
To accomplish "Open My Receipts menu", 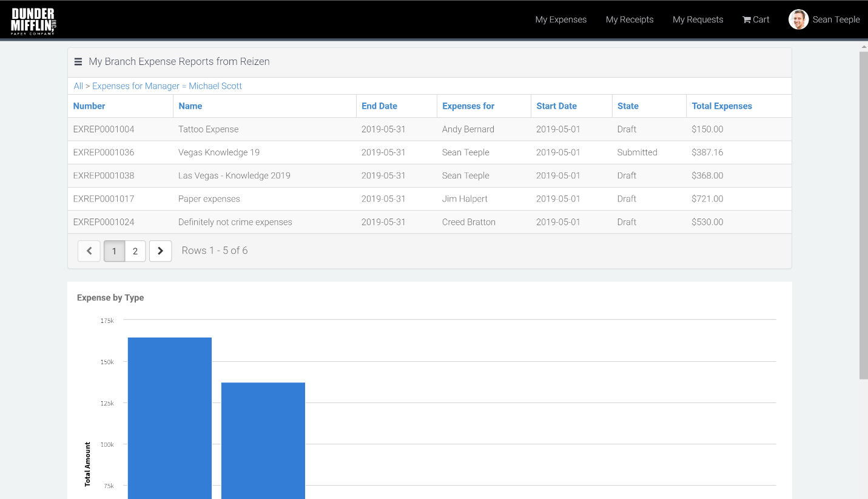I will coord(630,19).
